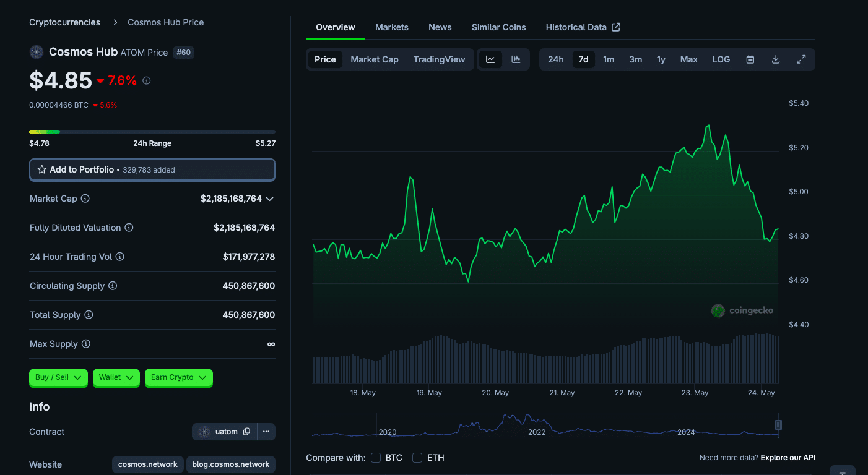
Task: Download chart data icon
Action: click(x=776, y=59)
